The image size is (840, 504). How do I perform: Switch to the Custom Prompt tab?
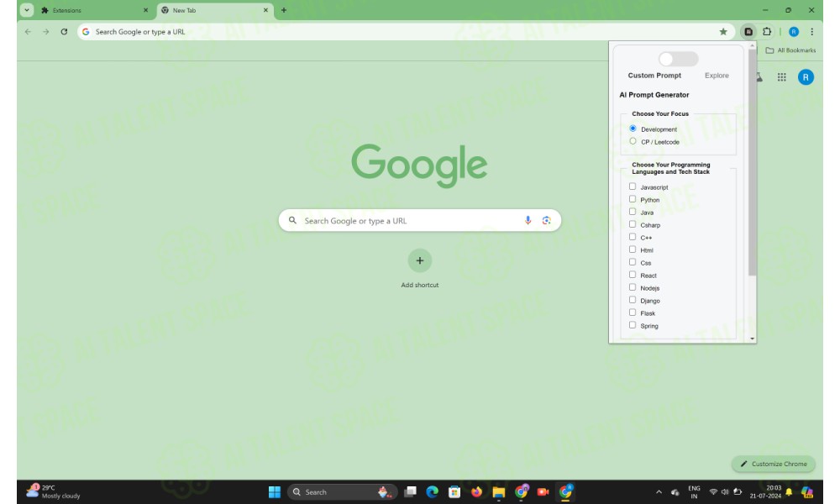click(x=654, y=76)
